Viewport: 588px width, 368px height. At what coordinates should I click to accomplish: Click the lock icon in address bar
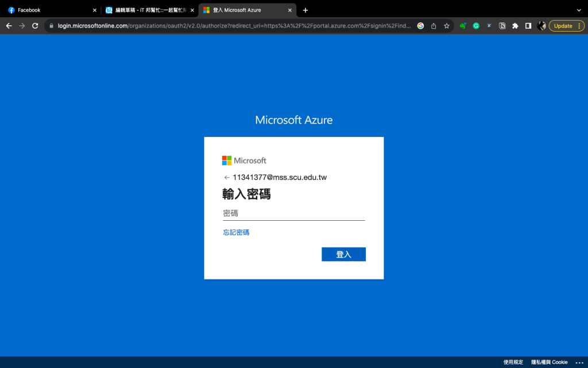click(51, 26)
